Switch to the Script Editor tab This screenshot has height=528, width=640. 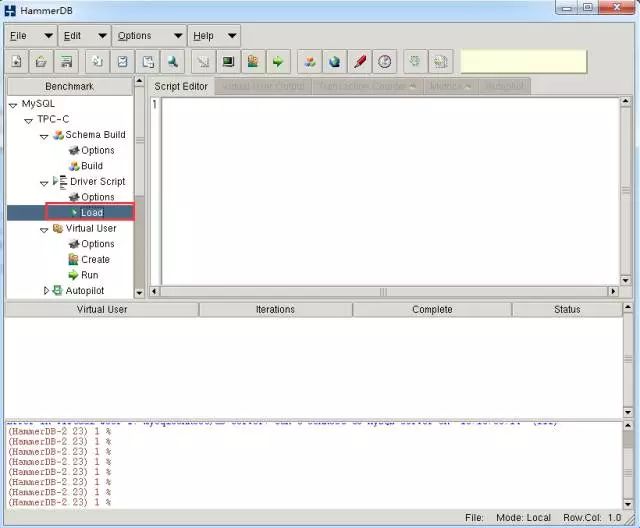click(x=181, y=87)
